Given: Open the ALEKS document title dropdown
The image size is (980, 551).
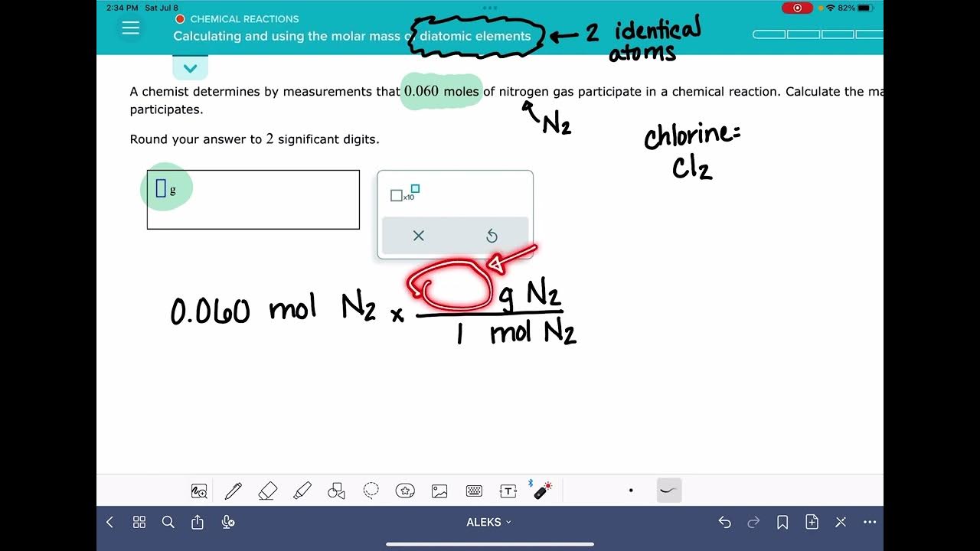Looking at the screenshot, I should click(x=489, y=522).
